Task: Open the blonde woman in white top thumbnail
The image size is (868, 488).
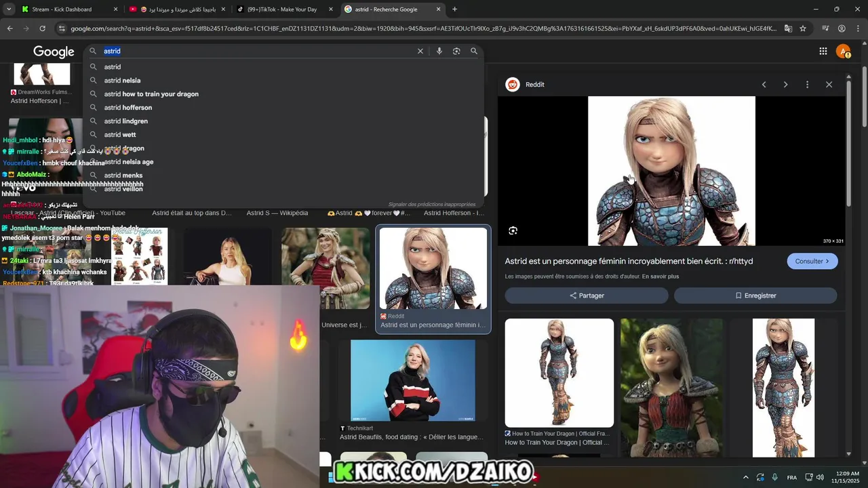Action: pos(227,256)
